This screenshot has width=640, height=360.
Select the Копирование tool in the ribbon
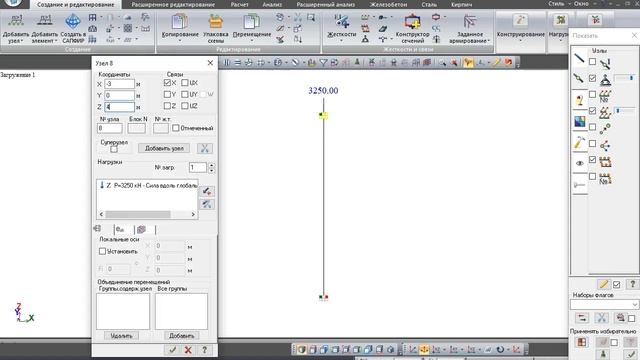pos(180,22)
